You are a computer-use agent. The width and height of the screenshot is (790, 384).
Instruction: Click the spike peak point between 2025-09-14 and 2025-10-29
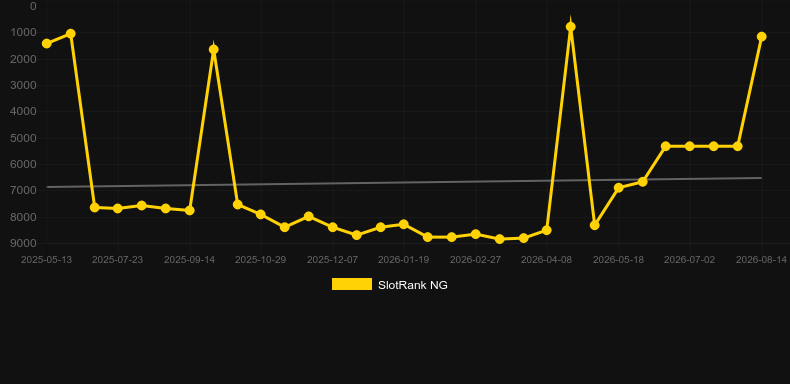pos(214,49)
